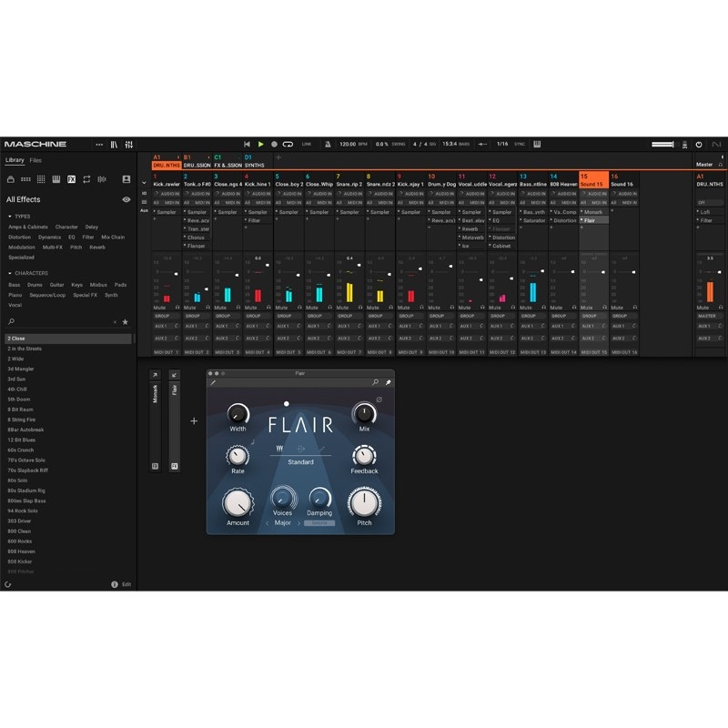Select the Flair plug-in slot on Sound 15
This screenshot has width=728, height=728.
[594, 220]
